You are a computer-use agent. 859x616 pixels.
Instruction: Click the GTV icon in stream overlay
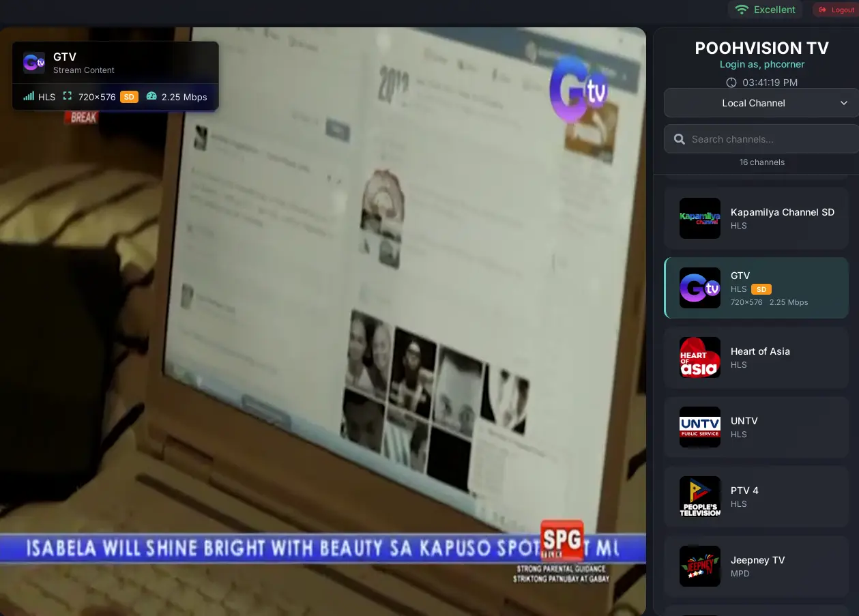point(34,63)
